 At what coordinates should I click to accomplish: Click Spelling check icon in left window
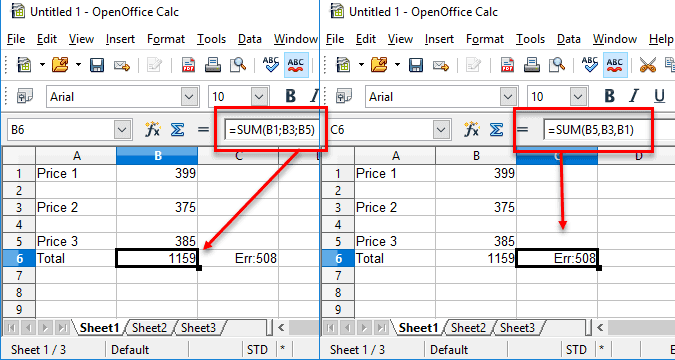coord(271,65)
